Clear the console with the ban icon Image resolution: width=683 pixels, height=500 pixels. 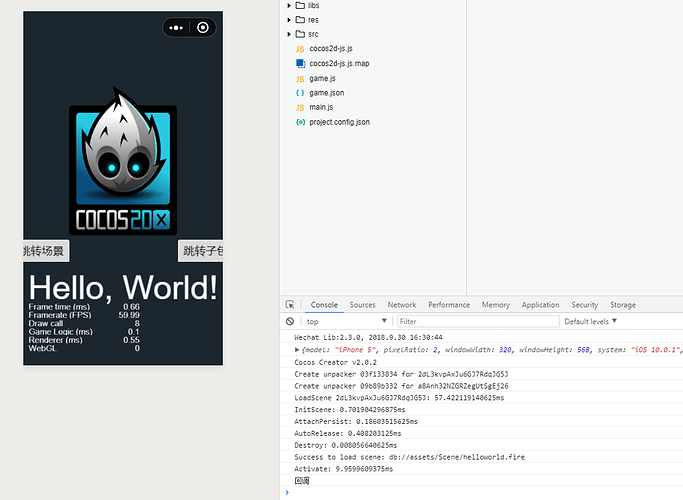(290, 321)
